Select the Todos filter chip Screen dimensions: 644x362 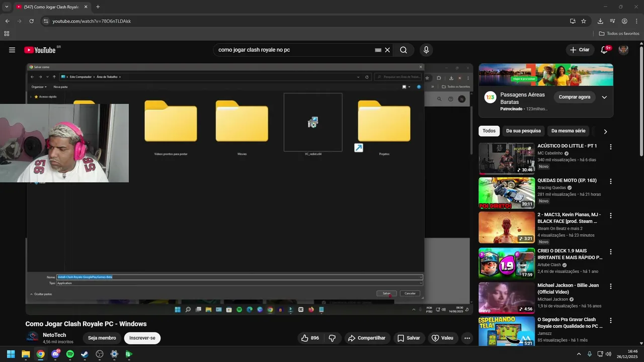[x=489, y=131]
